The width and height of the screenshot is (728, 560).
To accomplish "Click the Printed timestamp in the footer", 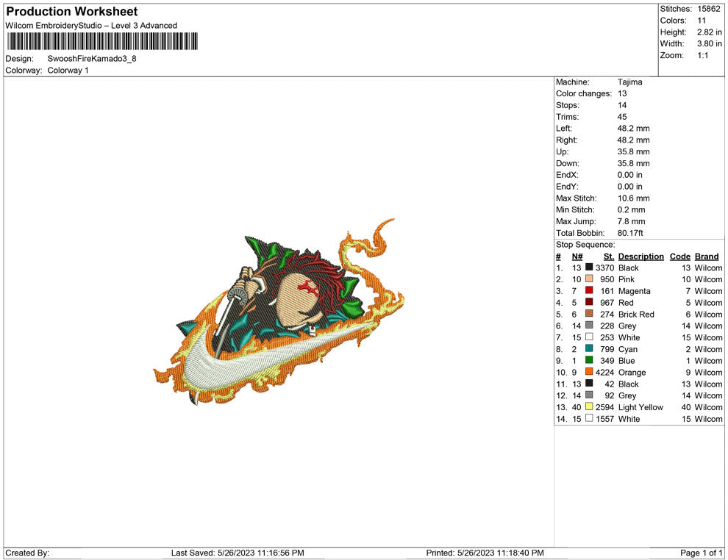I will 485,553.
